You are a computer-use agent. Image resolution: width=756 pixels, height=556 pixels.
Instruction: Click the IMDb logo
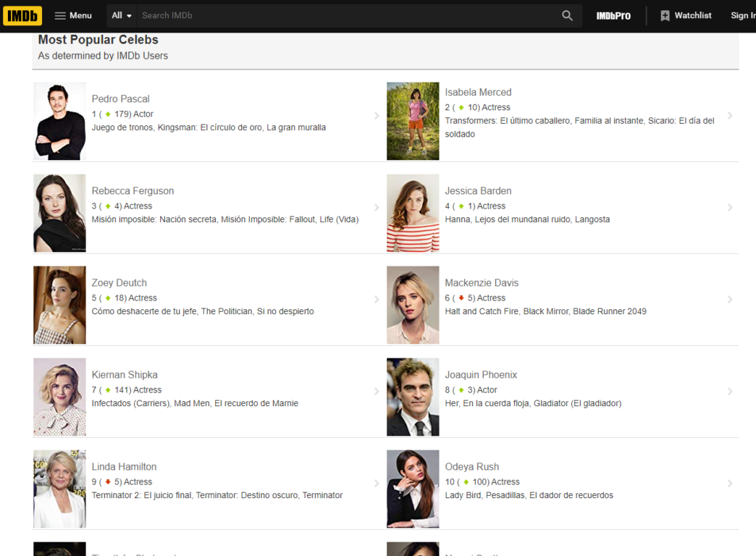(22, 16)
